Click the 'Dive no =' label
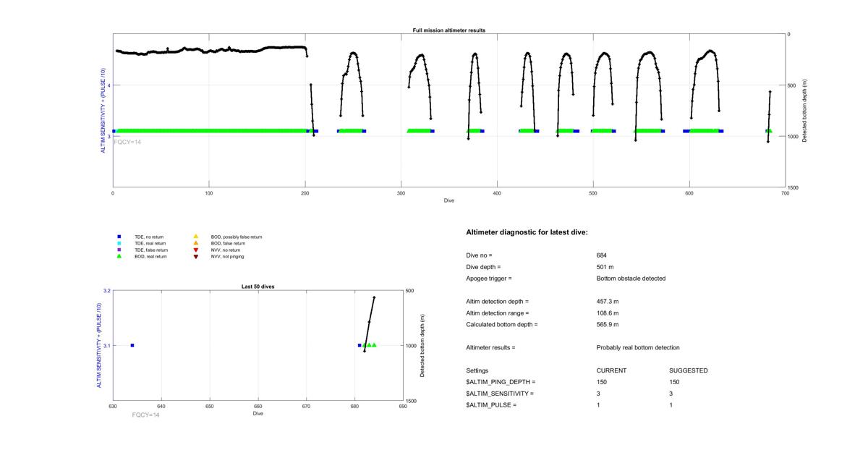The width and height of the screenshot is (868, 450). tap(480, 255)
